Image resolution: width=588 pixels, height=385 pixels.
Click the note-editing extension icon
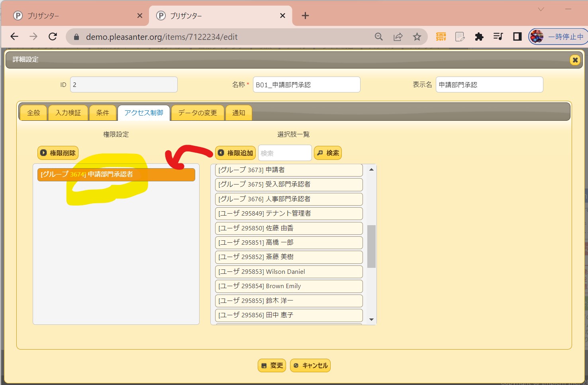coord(460,37)
